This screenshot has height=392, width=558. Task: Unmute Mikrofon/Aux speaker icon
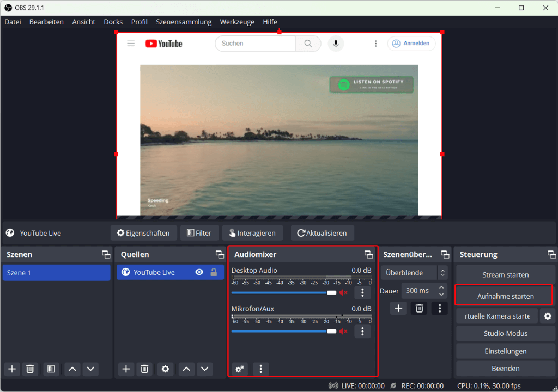point(343,331)
